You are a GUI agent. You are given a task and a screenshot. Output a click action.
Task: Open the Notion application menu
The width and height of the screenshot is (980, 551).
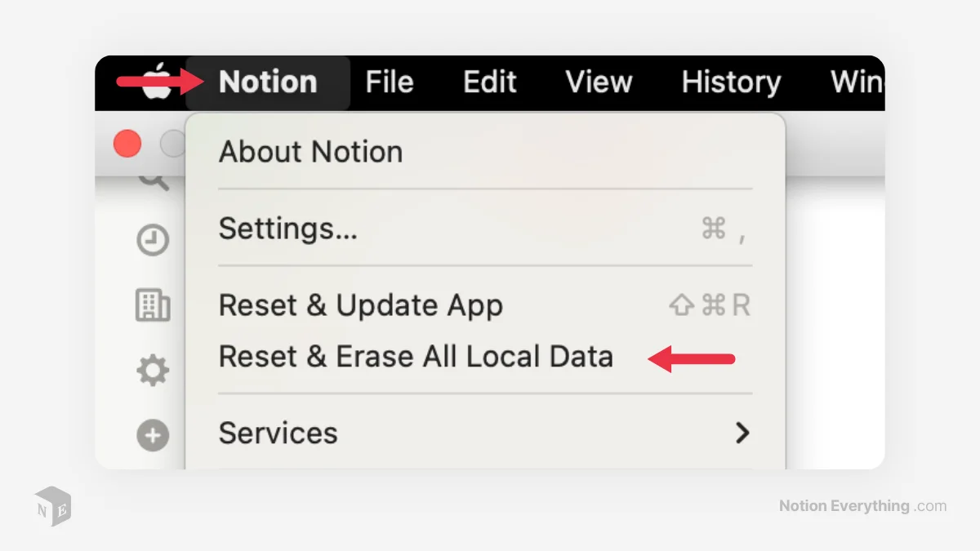pyautogui.click(x=267, y=82)
